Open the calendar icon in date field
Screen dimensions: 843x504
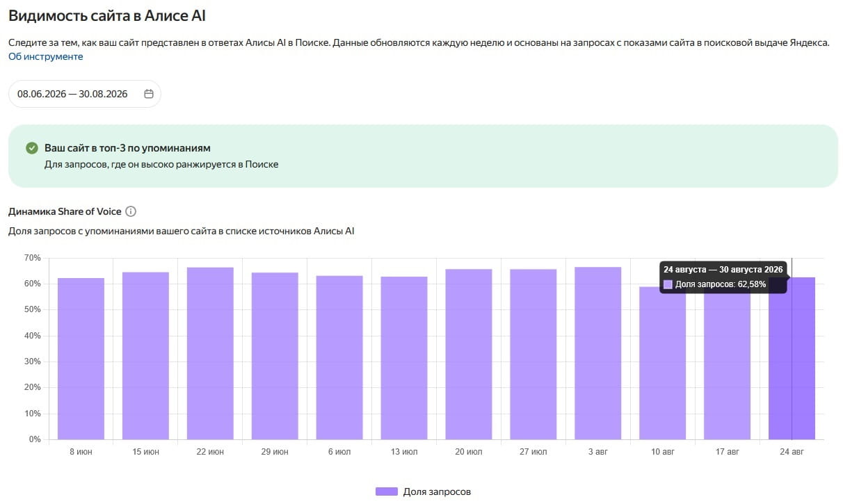tap(149, 94)
